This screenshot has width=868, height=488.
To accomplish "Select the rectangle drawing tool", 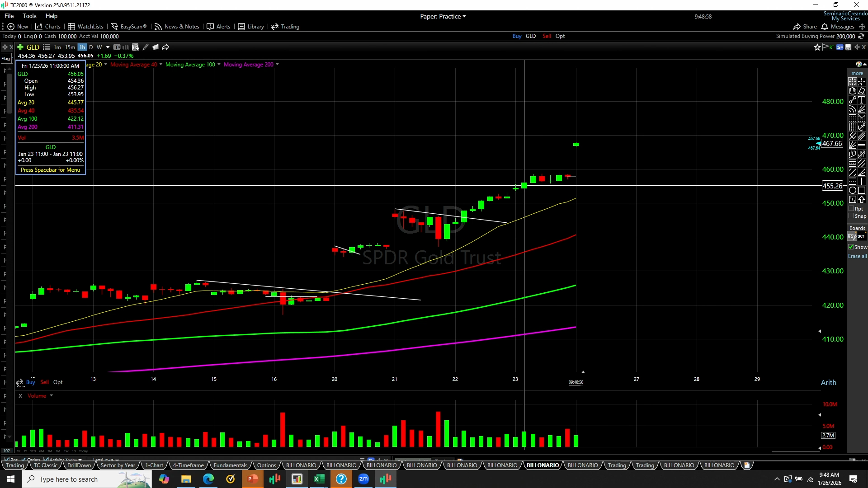I will (862, 190).
